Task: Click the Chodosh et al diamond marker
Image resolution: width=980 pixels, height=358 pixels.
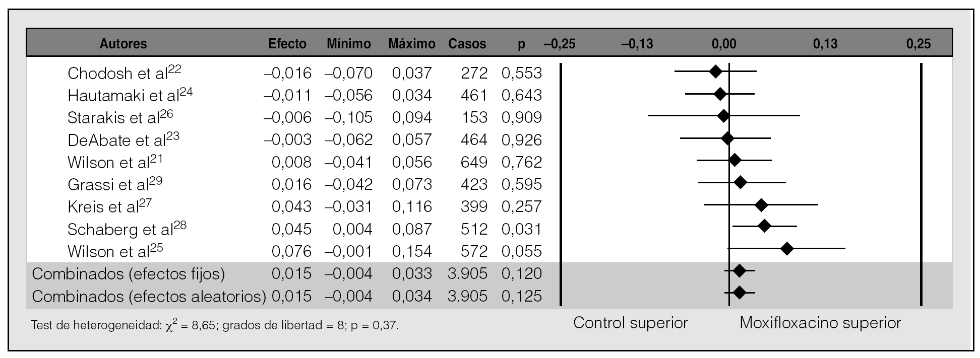Action: 715,72
